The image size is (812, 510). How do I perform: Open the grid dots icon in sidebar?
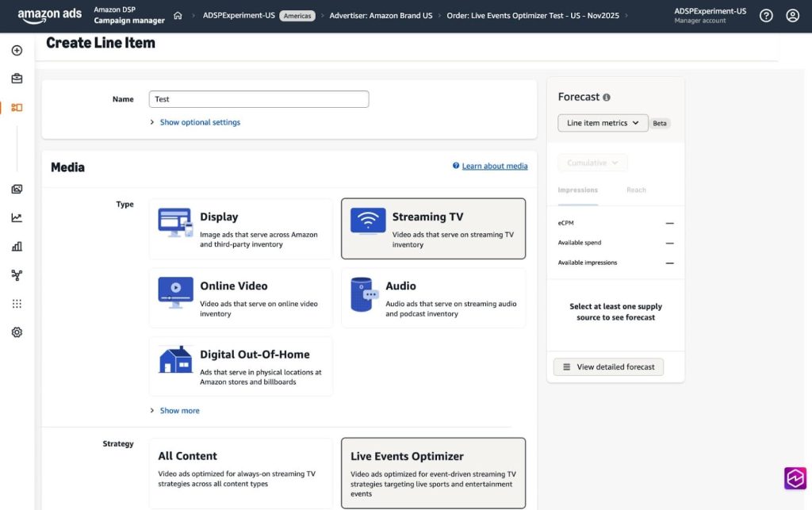pyautogui.click(x=17, y=304)
